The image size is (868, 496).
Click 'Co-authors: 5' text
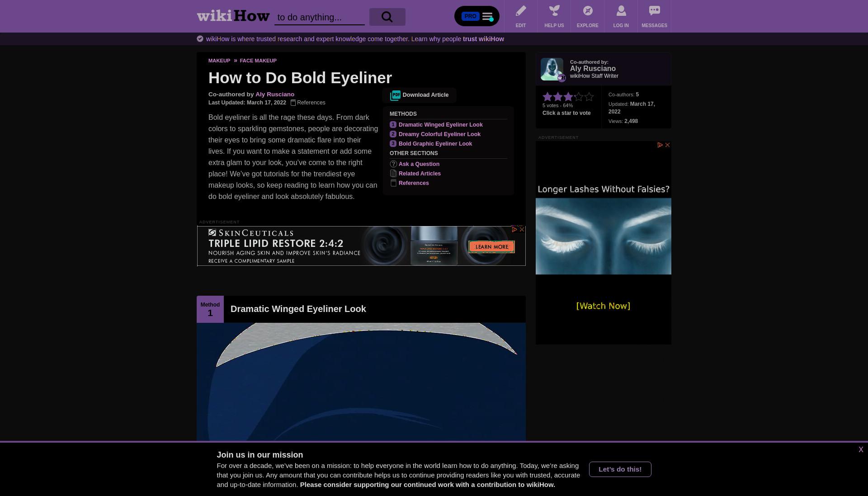(x=623, y=94)
